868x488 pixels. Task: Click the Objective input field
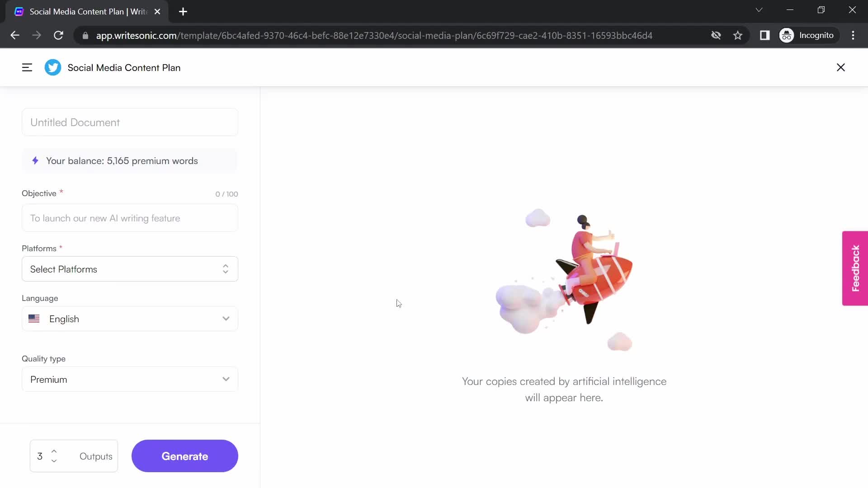pyautogui.click(x=130, y=218)
